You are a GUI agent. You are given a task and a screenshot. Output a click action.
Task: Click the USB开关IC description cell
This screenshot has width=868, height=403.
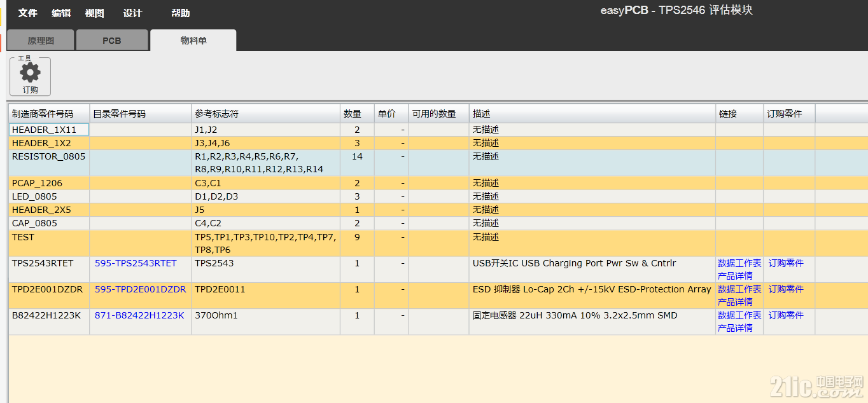[592, 270]
